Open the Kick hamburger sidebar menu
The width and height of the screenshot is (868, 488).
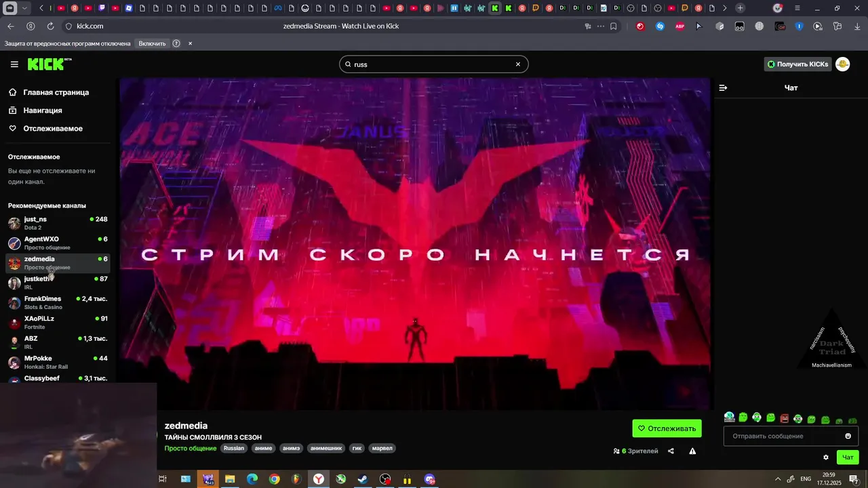point(14,64)
